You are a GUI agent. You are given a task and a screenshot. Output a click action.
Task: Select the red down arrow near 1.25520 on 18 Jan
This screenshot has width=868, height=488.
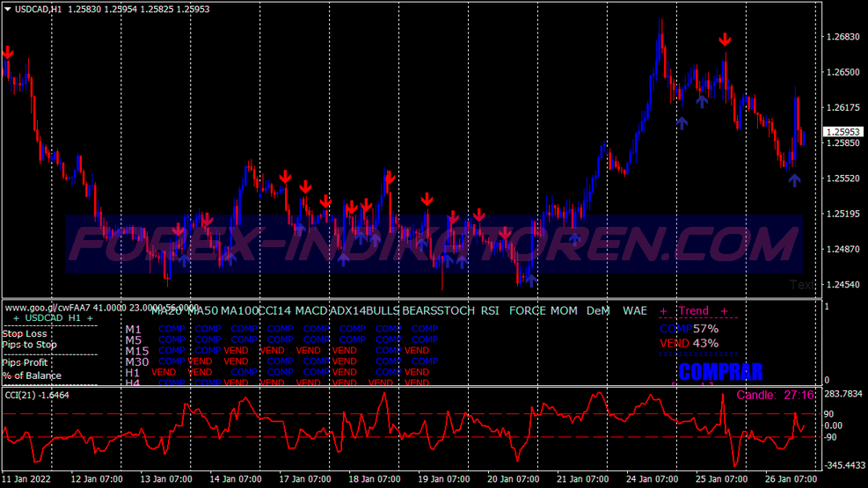tap(388, 178)
